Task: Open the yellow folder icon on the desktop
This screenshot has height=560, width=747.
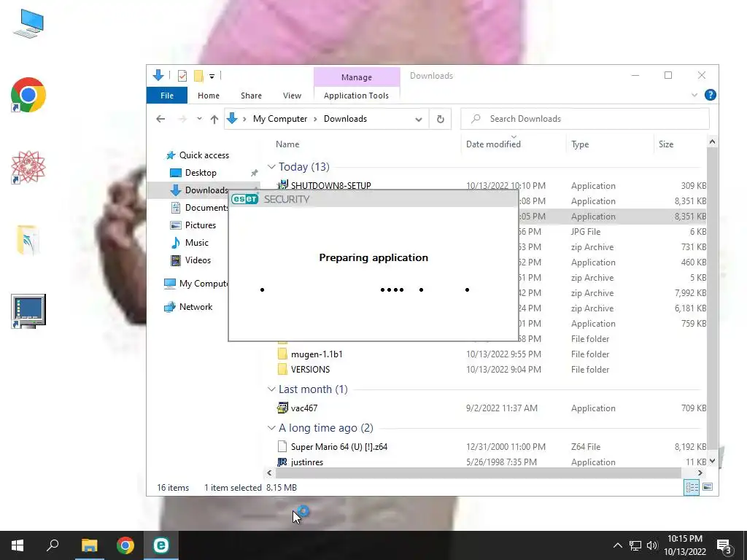Action: tap(28, 239)
